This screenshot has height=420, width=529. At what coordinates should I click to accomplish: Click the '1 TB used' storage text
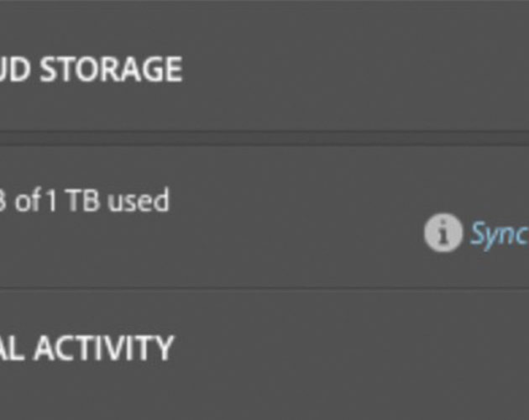107,201
